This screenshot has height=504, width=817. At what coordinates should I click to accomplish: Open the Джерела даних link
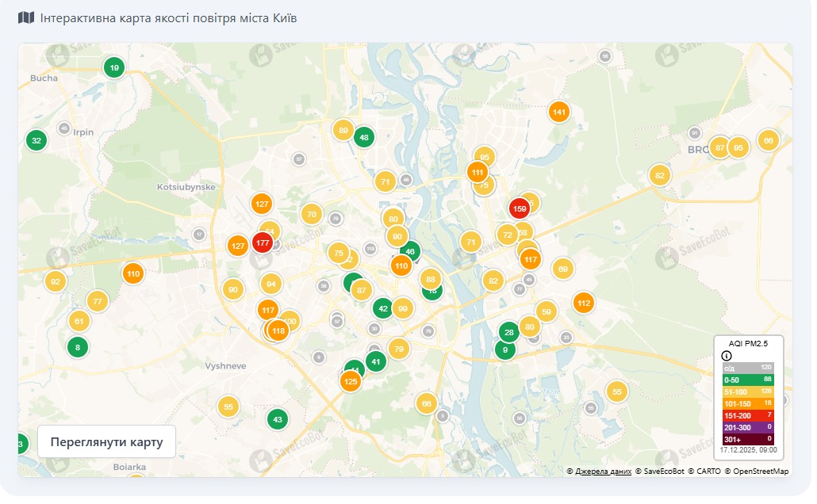[603, 472]
